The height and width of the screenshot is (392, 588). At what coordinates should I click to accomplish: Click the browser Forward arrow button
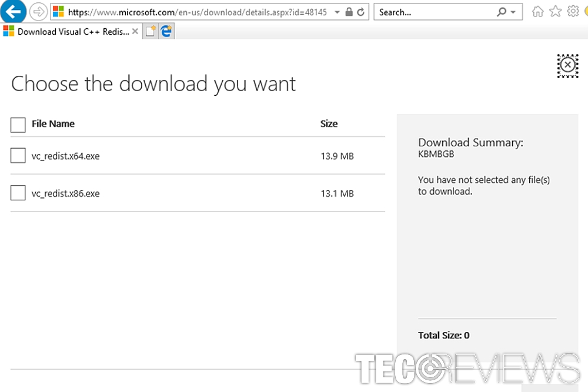[x=38, y=12]
